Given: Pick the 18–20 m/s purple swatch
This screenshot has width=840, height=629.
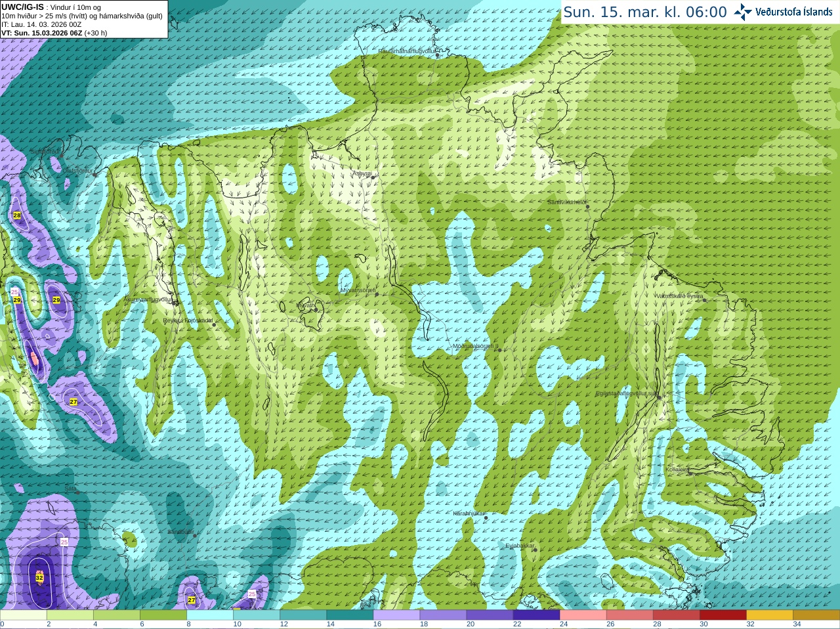Looking at the screenshot, I should (x=443, y=615).
